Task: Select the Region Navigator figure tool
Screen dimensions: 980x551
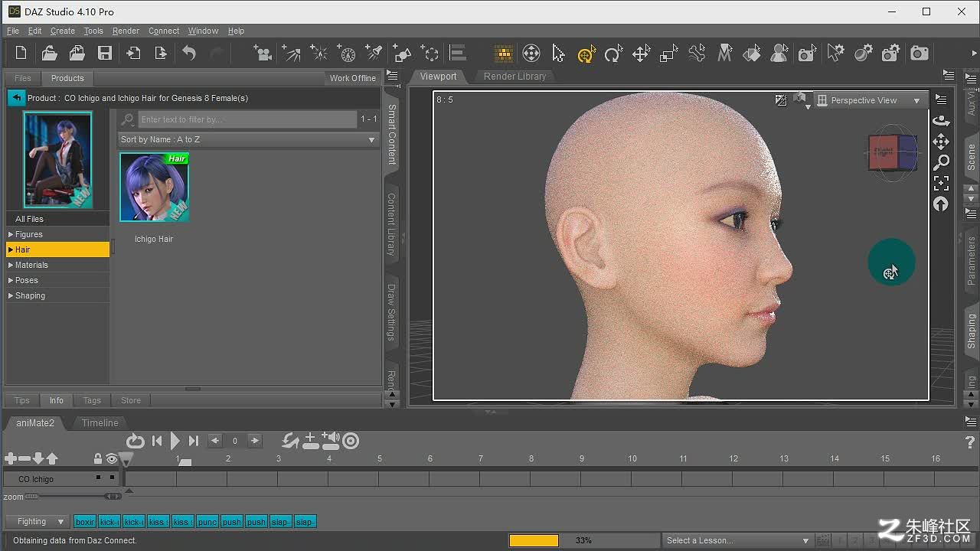Action: 779,53
